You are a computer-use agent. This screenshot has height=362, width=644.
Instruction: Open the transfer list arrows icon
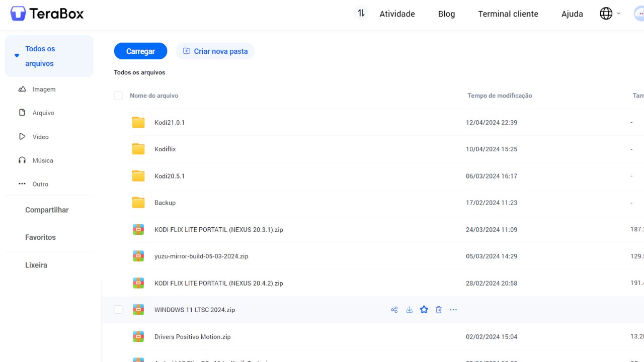(361, 14)
